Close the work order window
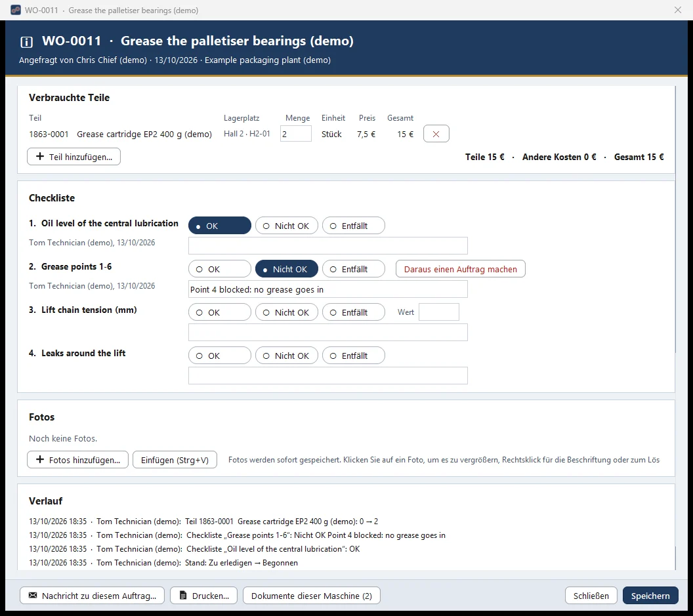The image size is (693, 616). [x=677, y=10]
